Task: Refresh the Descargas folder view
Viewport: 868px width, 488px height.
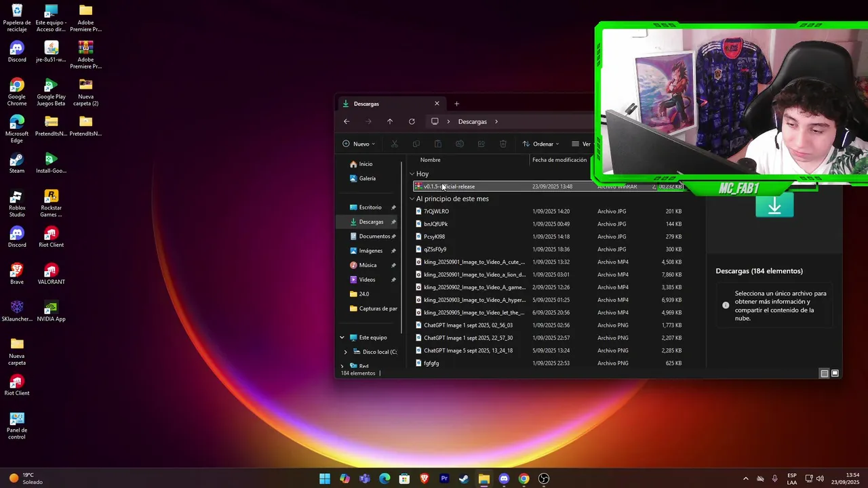Action: point(412,121)
